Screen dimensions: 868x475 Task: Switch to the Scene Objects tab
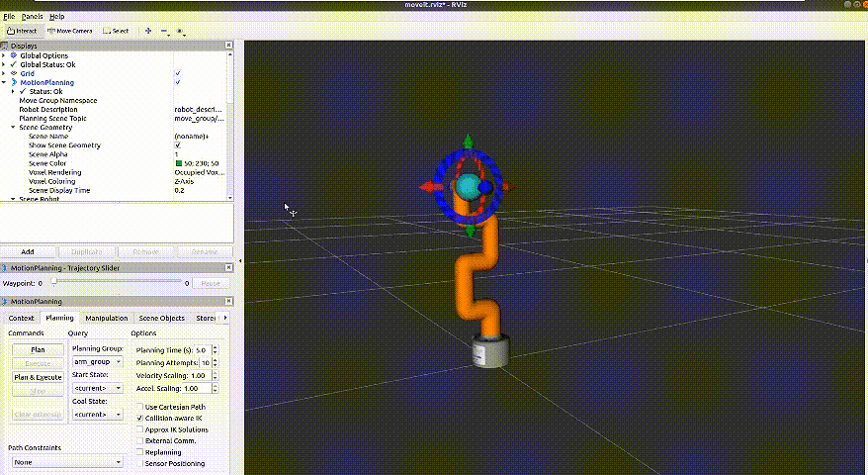pos(162,318)
